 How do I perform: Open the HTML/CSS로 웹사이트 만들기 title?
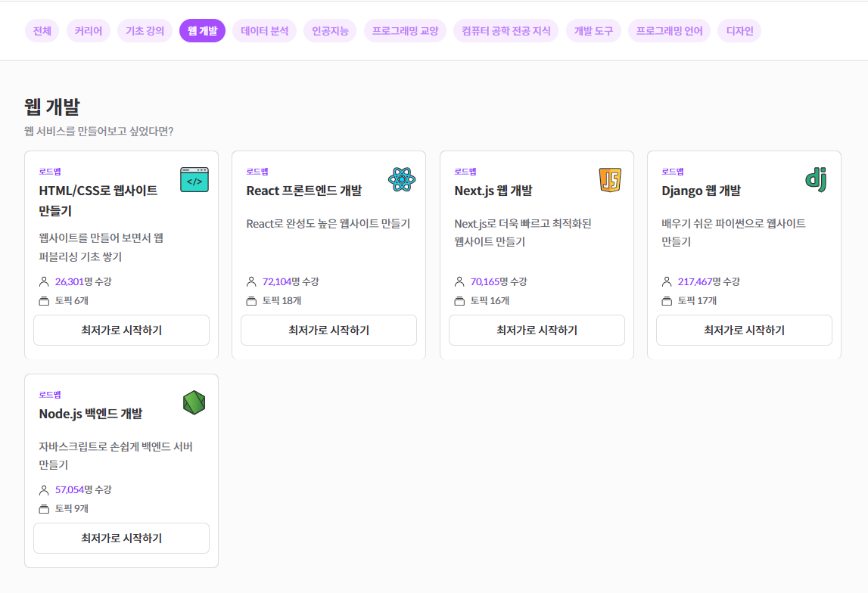[98, 200]
